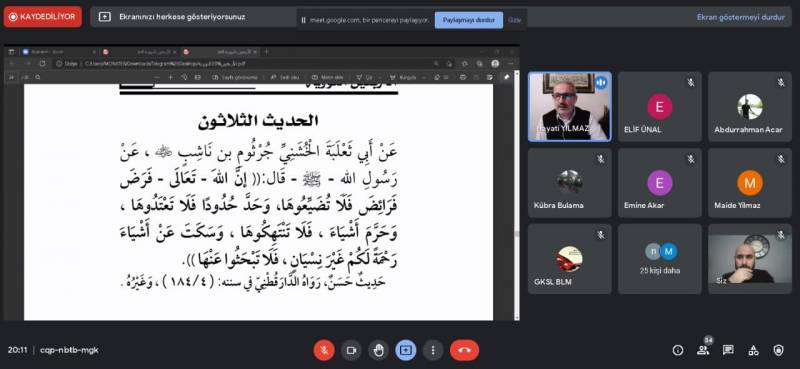Show the participants list icon

click(703, 350)
